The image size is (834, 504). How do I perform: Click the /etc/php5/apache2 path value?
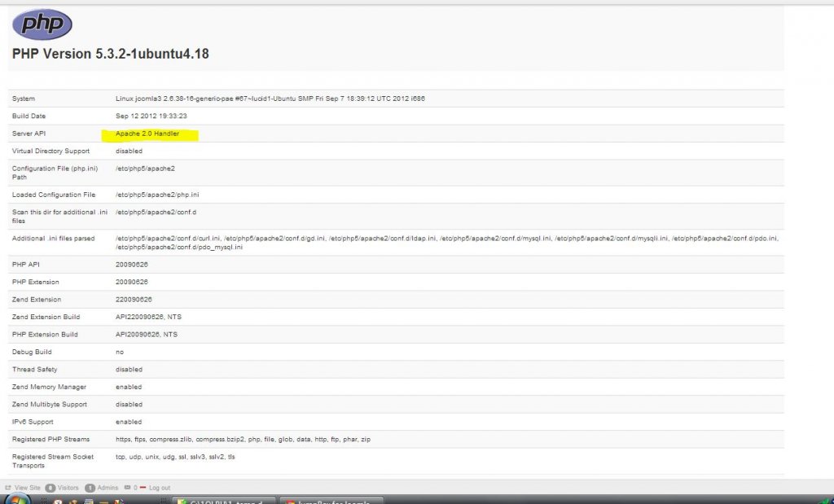click(x=145, y=169)
